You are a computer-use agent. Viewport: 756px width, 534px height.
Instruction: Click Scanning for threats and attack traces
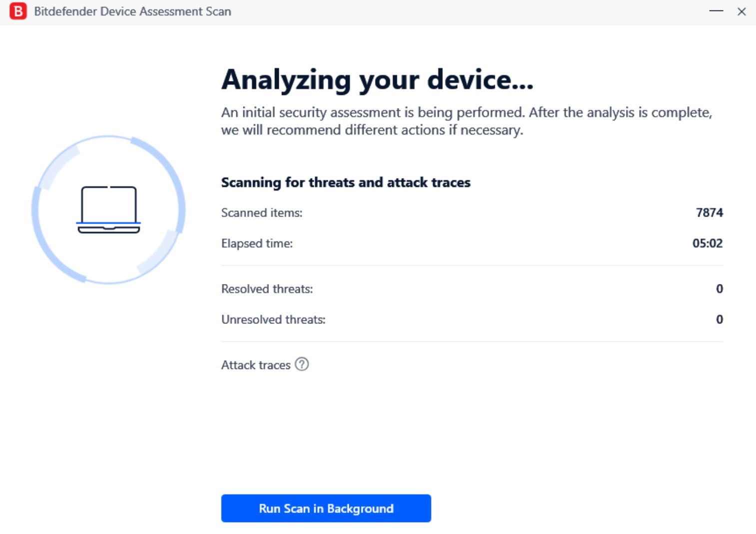pos(346,182)
